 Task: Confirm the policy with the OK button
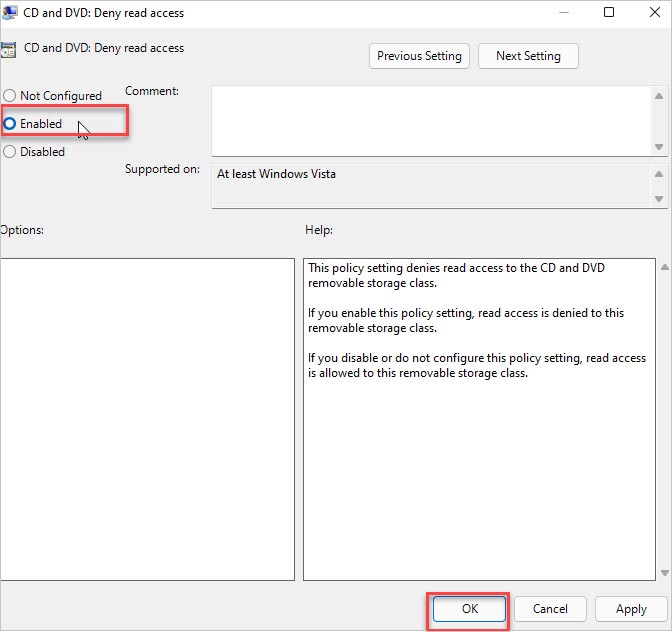tap(469, 608)
